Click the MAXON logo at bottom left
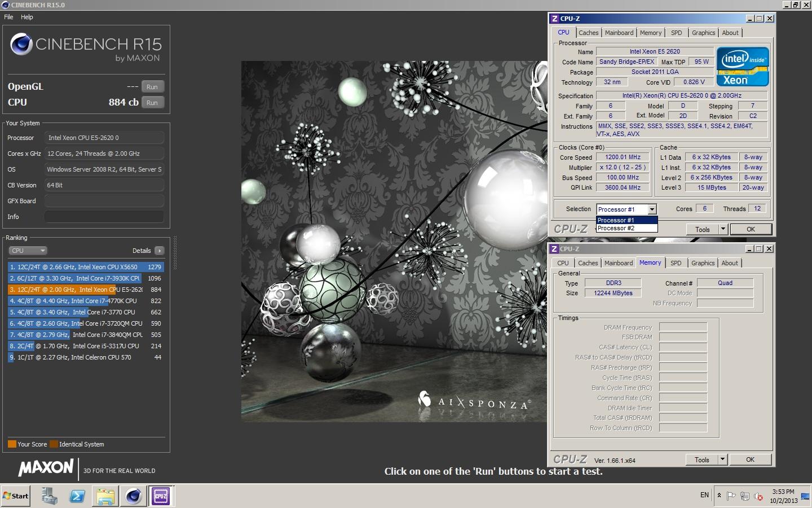The image size is (812, 508). pos(46,468)
